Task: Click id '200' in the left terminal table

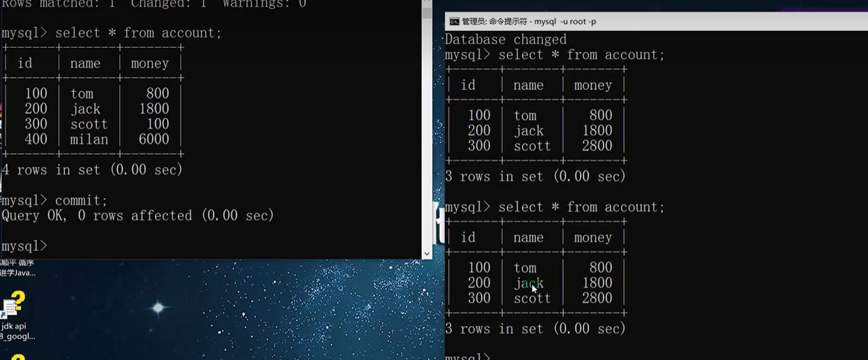Action: pos(36,109)
